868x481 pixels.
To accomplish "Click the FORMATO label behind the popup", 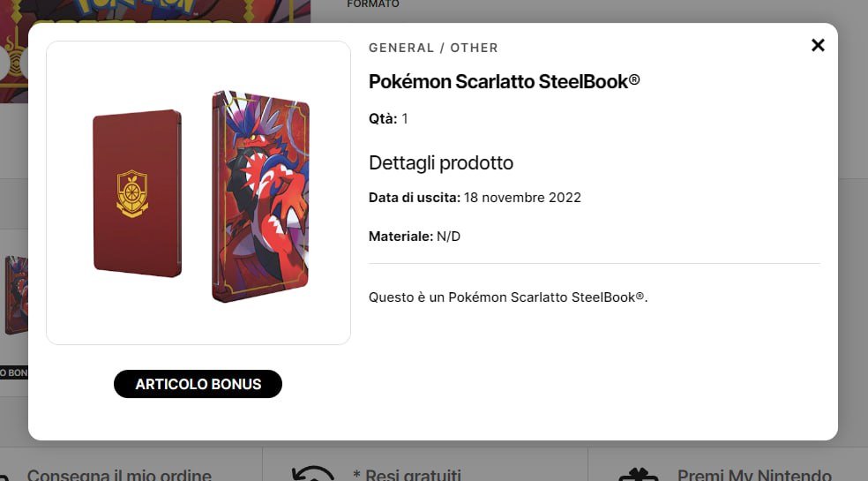I will click(x=373, y=4).
